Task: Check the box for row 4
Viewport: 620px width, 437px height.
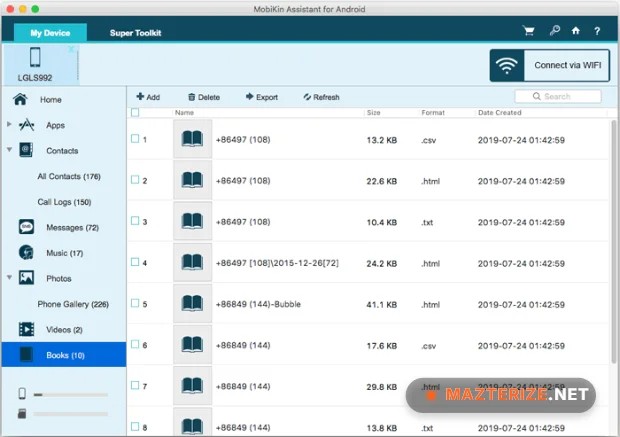Action: (135, 262)
